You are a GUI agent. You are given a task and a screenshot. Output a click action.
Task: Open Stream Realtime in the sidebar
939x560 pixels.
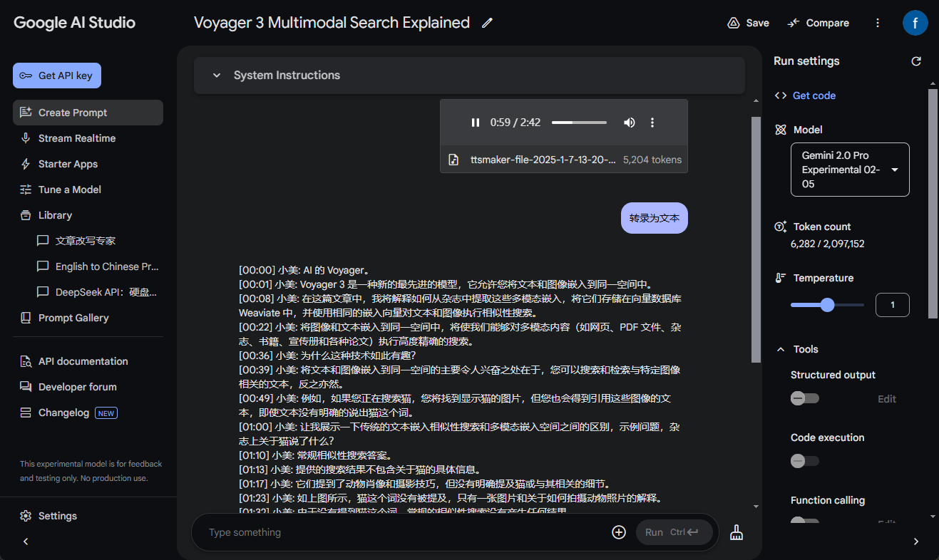pos(76,138)
